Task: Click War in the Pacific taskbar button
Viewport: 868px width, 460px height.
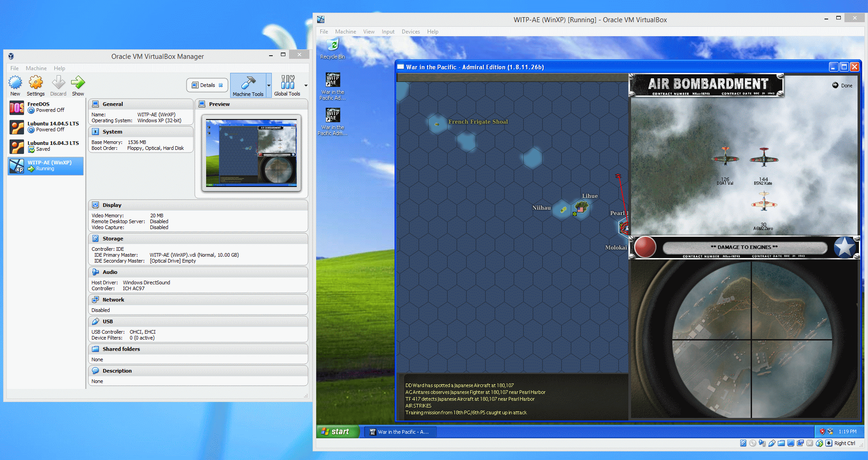Action: pyautogui.click(x=400, y=432)
